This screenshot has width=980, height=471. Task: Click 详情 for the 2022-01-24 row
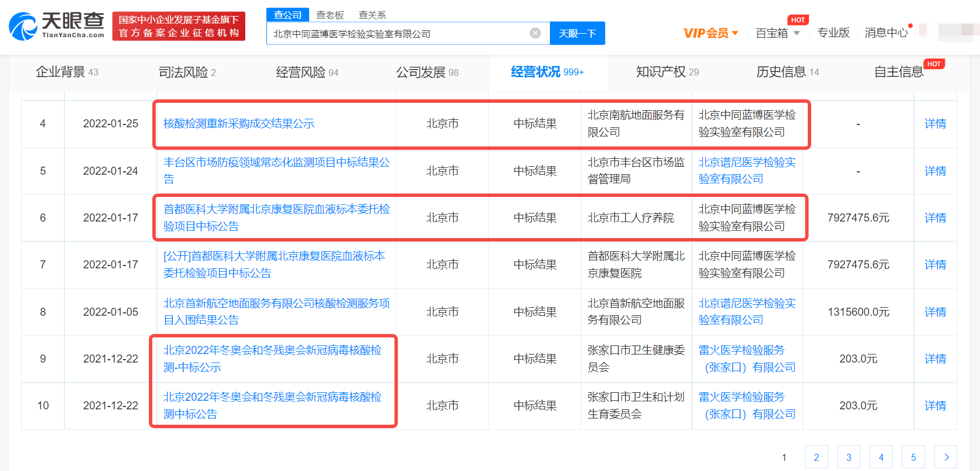tap(936, 171)
